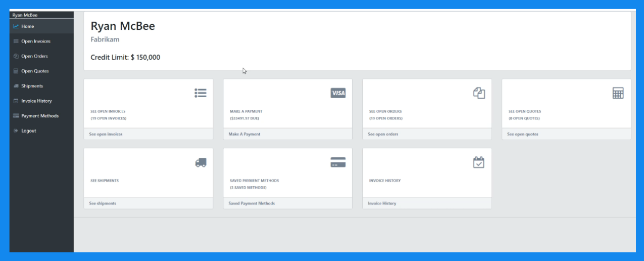
Task: Follow the 'See open invoices' footer link
Action: click(x=106, y=135)
